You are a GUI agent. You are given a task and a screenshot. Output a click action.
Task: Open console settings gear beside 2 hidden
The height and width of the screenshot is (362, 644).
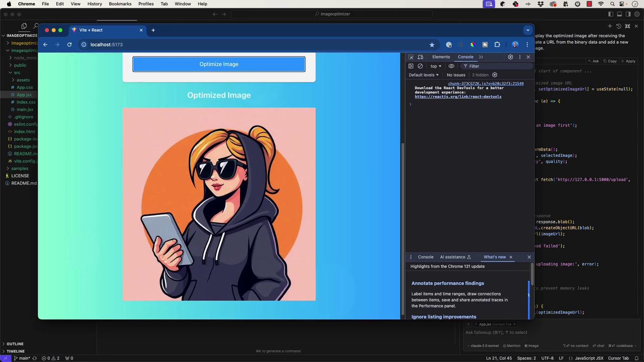[495, 75]
